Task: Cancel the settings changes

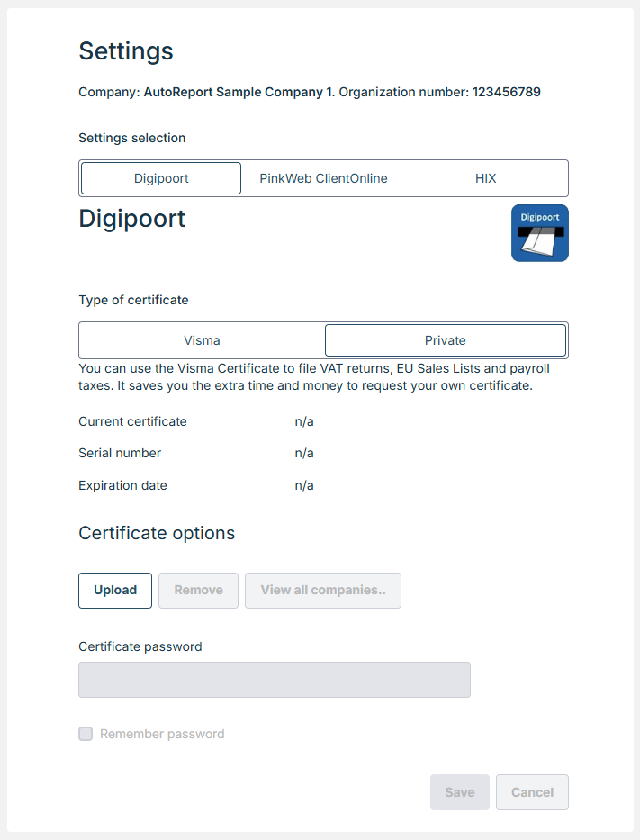Action: click(532, 792)
